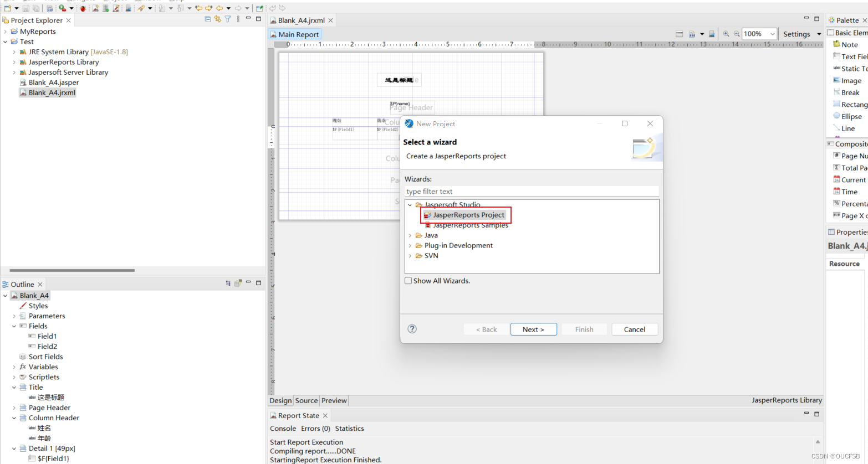Image resolution: width=868 pixels, height=464 pixels.
Task: Click the type filter text field
Action: [x=532, y=192]
